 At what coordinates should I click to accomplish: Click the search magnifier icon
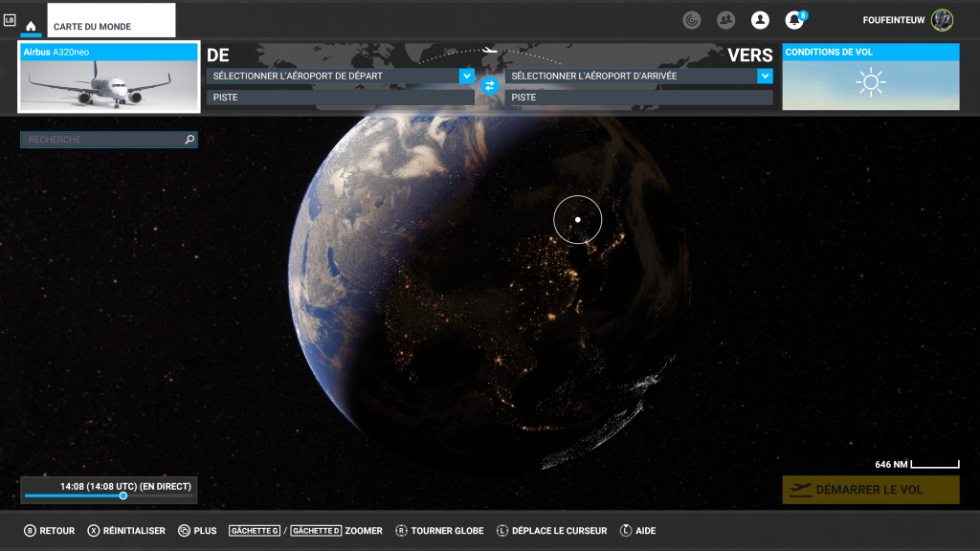(189, 140)
